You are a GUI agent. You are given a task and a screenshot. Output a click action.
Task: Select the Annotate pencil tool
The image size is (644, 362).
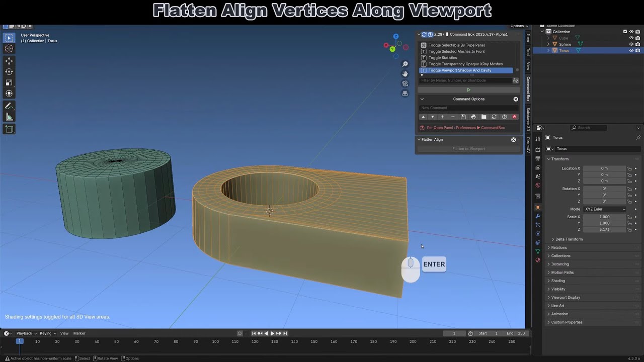tap(9, 106)
